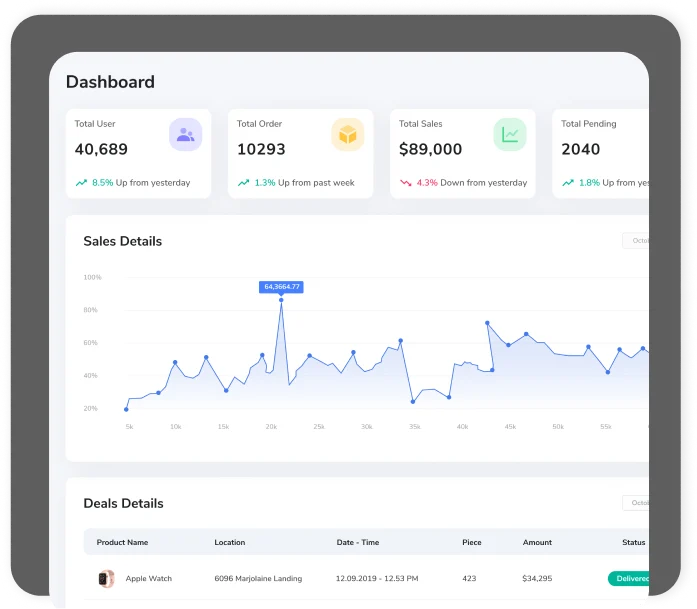Click the Product Name column header
The height and width of the screenshot is (609, 697).
point(122,542)
